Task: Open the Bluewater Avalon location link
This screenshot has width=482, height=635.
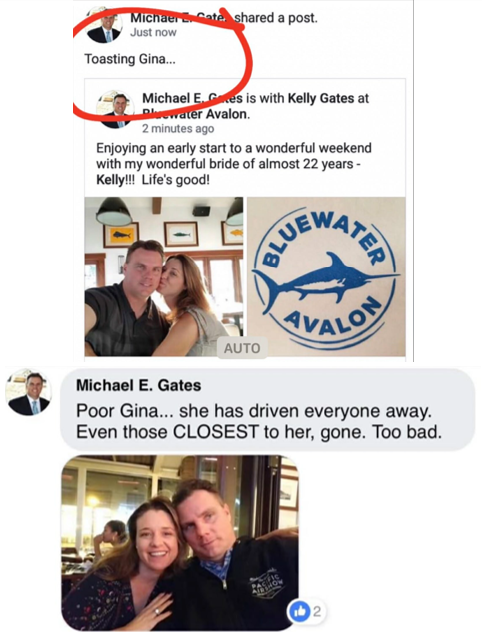Action: point(196,114)
